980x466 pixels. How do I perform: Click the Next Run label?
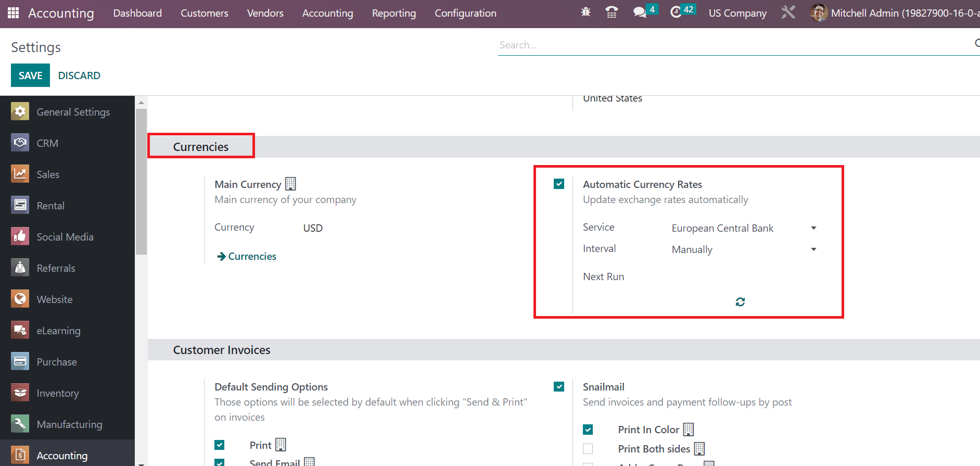603,276
